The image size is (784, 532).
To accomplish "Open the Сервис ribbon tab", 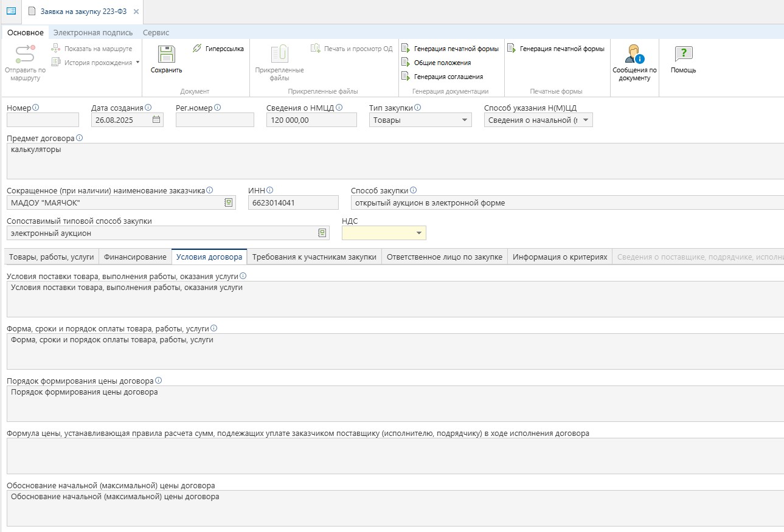I will coord(156,32).
